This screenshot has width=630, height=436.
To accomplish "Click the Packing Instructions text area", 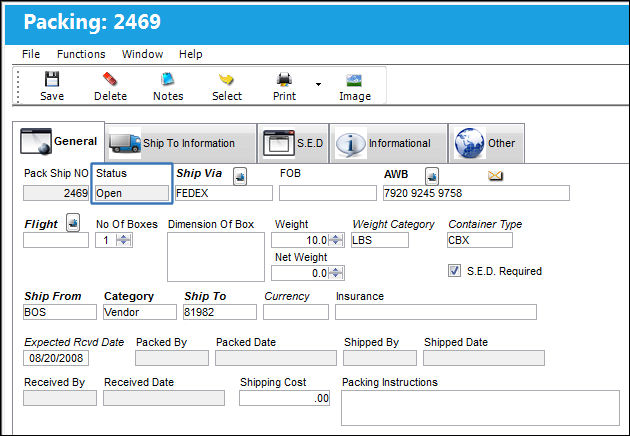I will coord(481,408).
